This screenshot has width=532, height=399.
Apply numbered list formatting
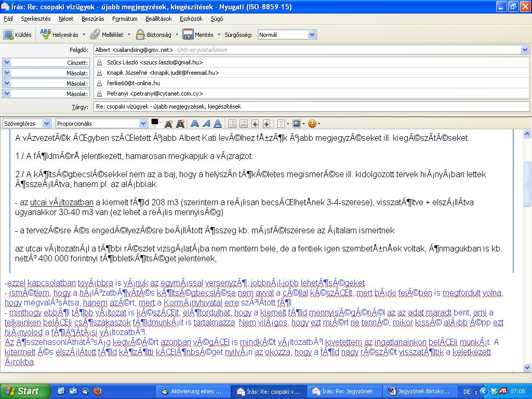pos(243,124)
